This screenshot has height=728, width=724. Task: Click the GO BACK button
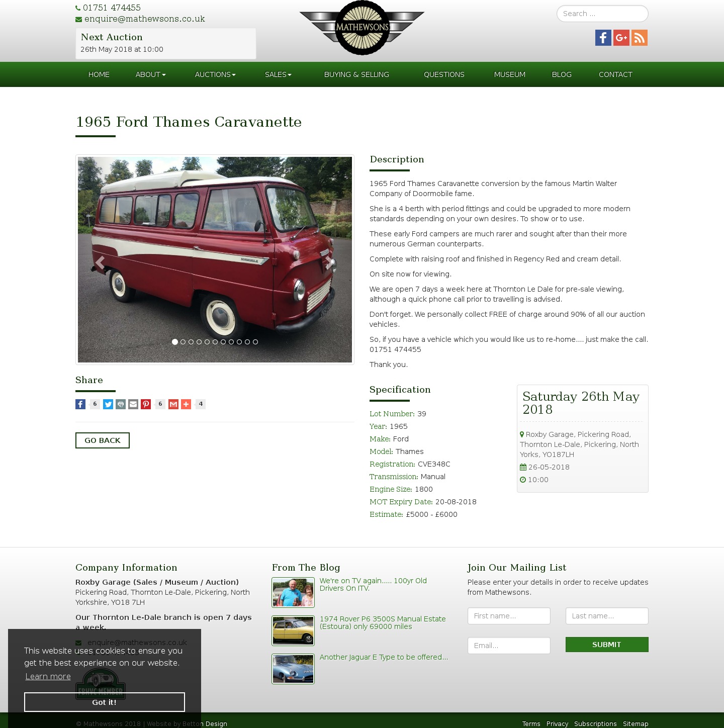click(x=103, y=440)
